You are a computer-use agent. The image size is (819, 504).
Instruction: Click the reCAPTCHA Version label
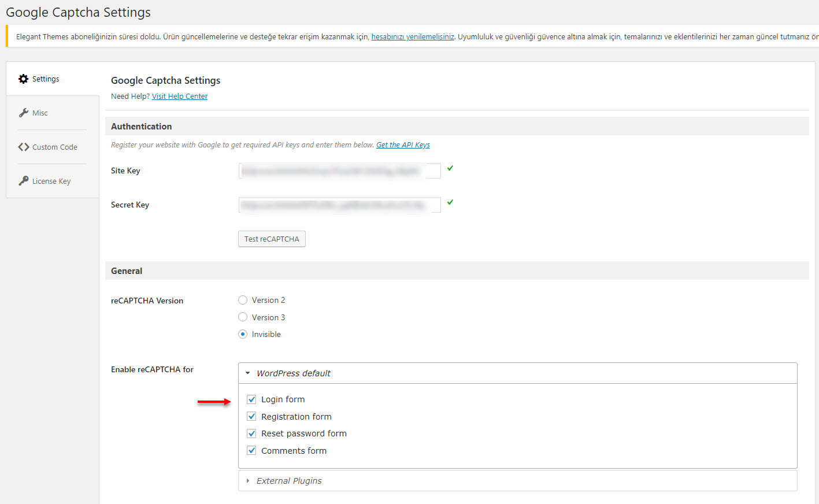(x=147, y=301)
